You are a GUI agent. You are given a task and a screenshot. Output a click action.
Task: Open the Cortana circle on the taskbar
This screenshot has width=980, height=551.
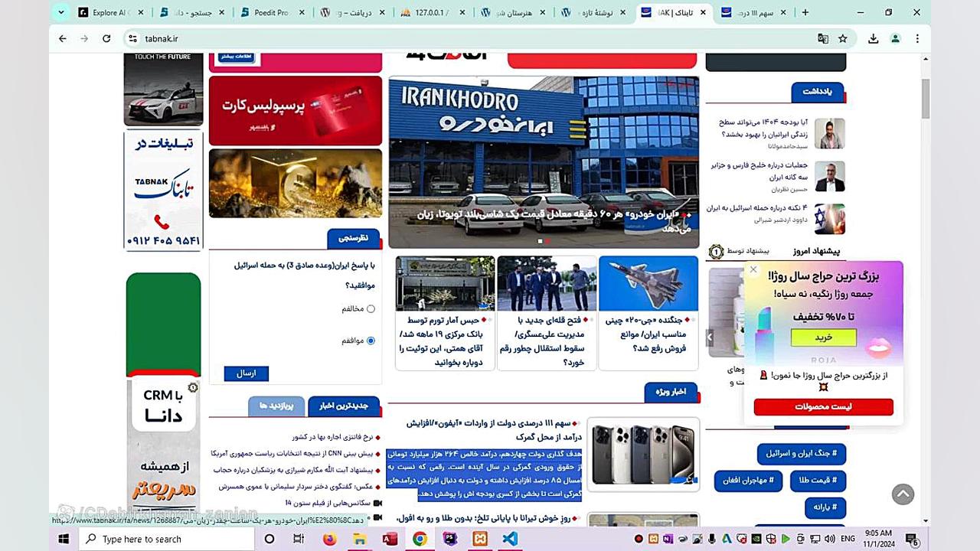(x=269, y=539)
